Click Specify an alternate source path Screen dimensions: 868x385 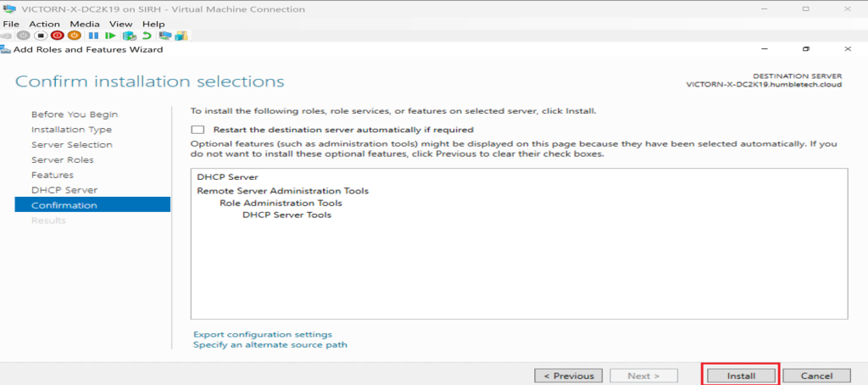[270, 345]
